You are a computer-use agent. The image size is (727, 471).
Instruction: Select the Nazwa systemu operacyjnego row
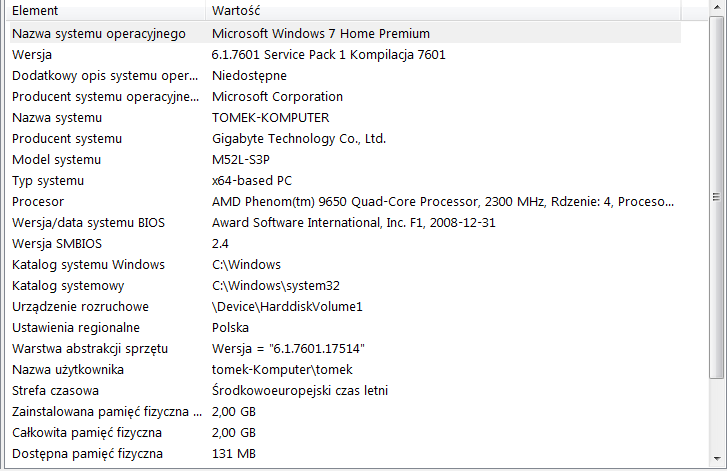coord(345,33)
